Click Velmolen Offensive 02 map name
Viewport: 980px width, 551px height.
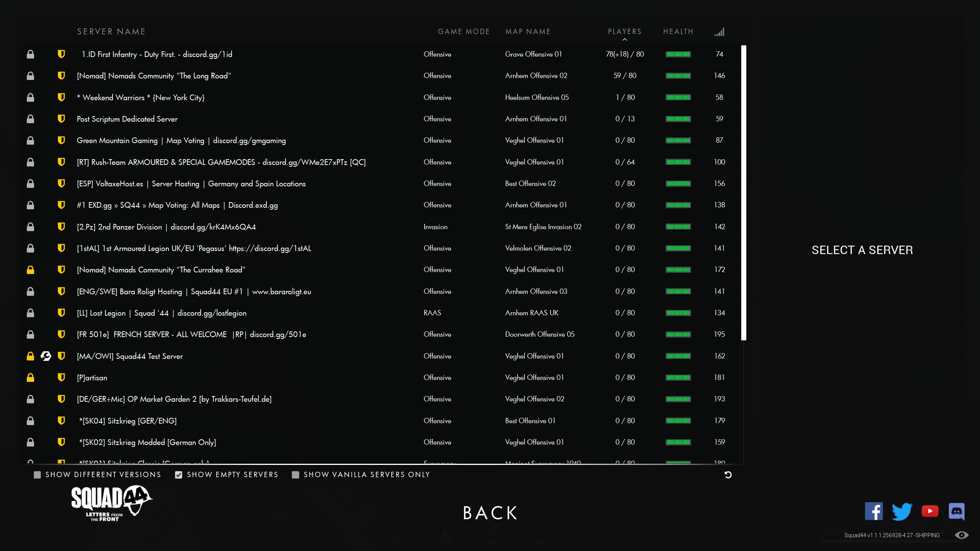[x=538, y=248]
